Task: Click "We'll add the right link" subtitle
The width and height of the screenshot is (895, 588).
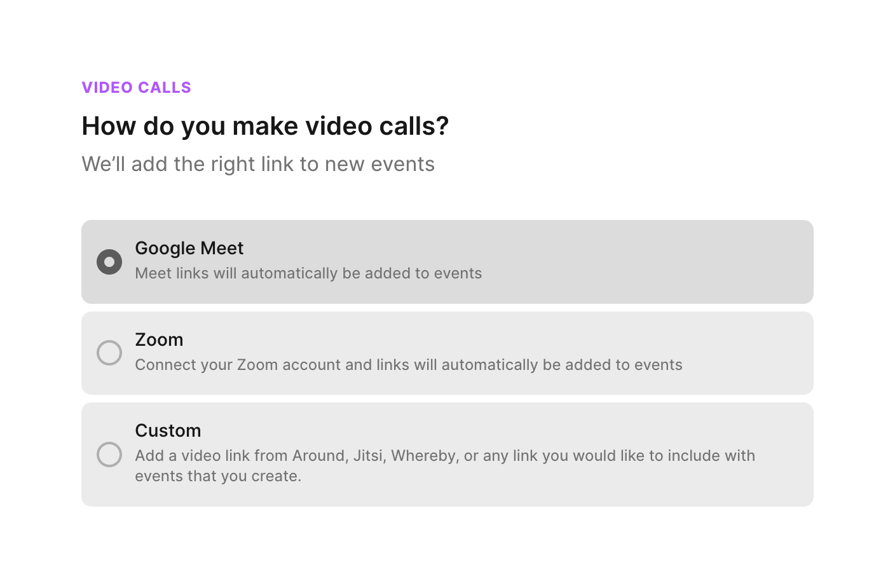Action: coord(258,164)
